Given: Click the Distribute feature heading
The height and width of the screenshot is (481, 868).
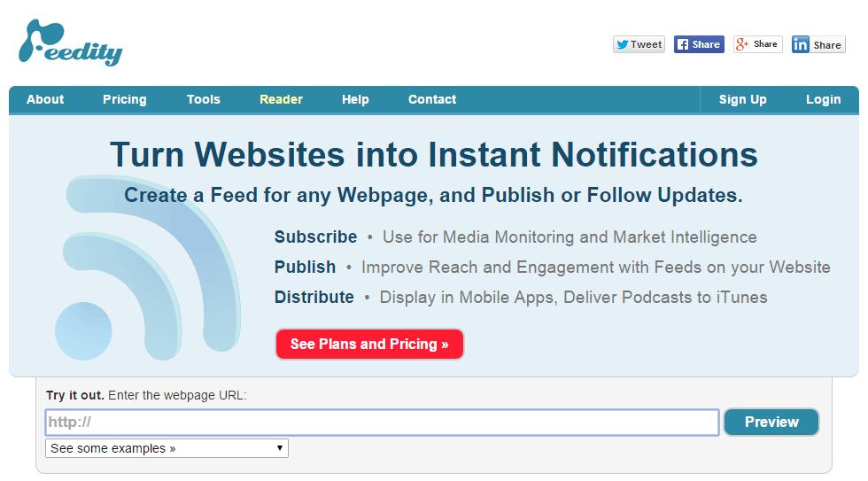Looking at the screenshot, I should pos(314,298).
